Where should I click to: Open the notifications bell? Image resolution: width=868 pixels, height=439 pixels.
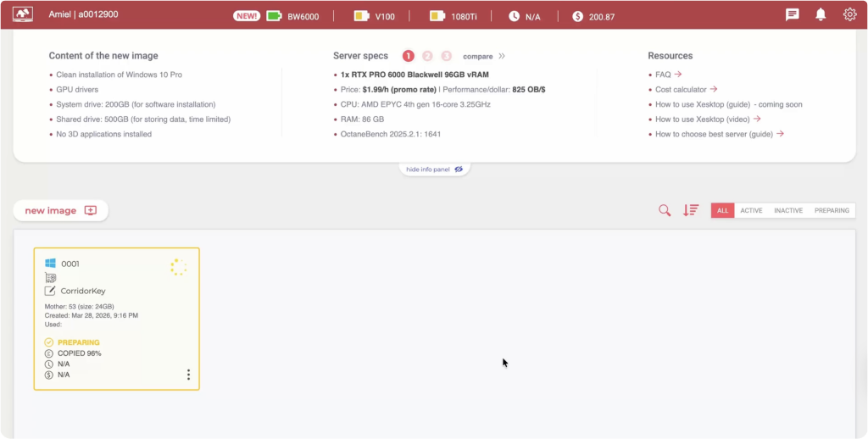pos(821,14)
